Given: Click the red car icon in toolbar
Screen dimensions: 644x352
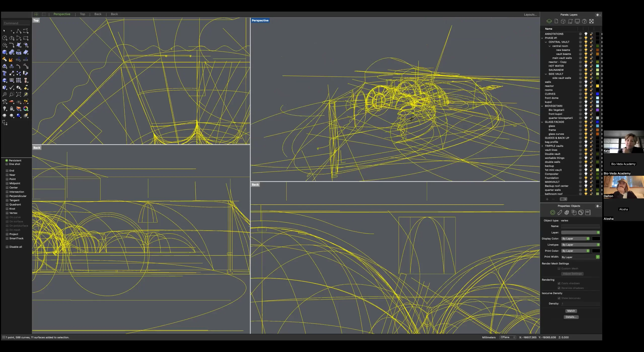Looking at the screenshot, I should pyautogui.click(x=12, y=102).
